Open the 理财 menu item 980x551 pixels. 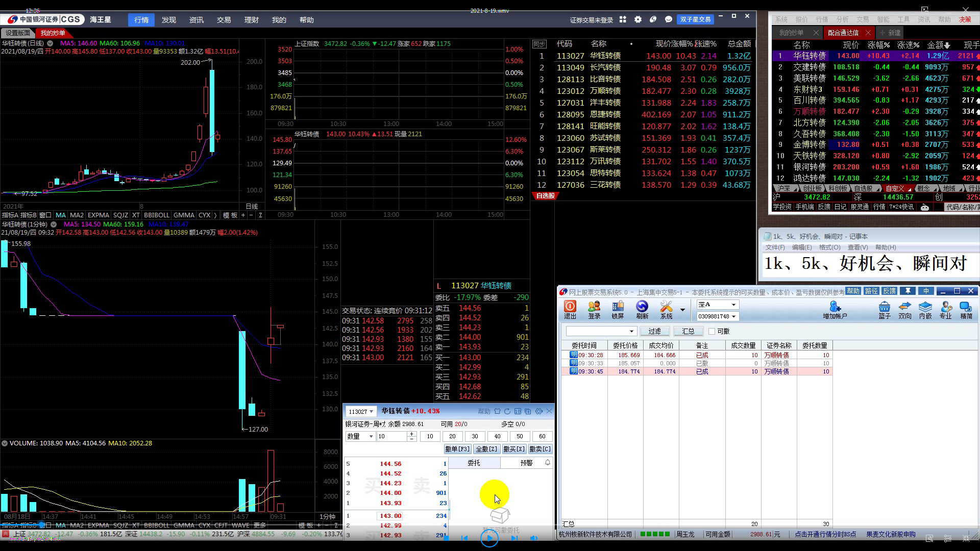(x=252, y=20)
